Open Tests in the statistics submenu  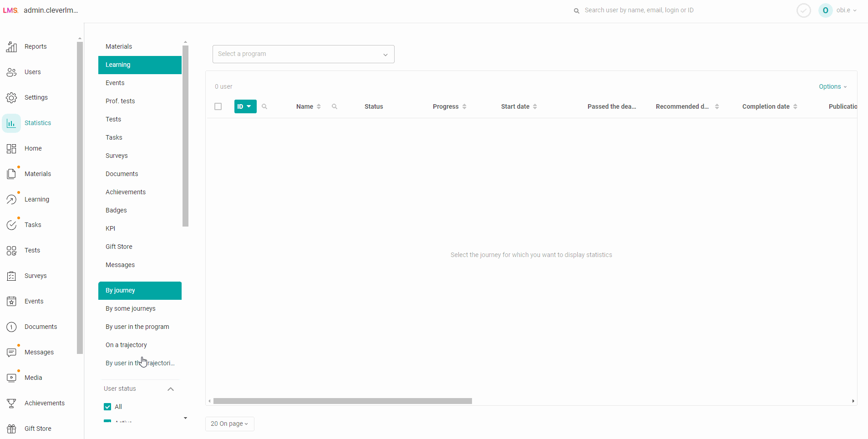pyautogui.click(x=140, y=119)
